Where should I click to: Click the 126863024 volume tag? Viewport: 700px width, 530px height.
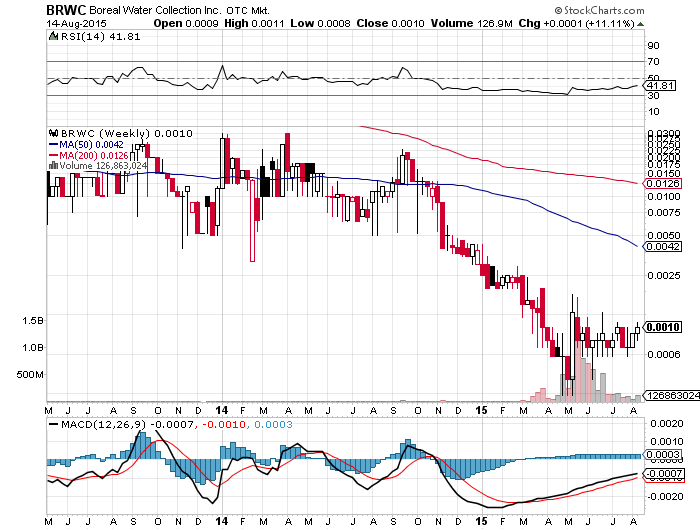click(672, 396)
